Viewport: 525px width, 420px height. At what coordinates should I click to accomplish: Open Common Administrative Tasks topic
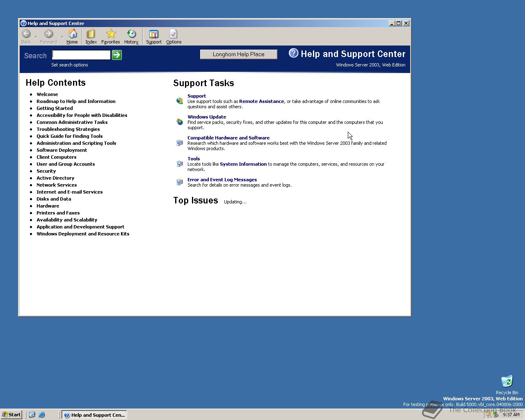click(72, 122)
